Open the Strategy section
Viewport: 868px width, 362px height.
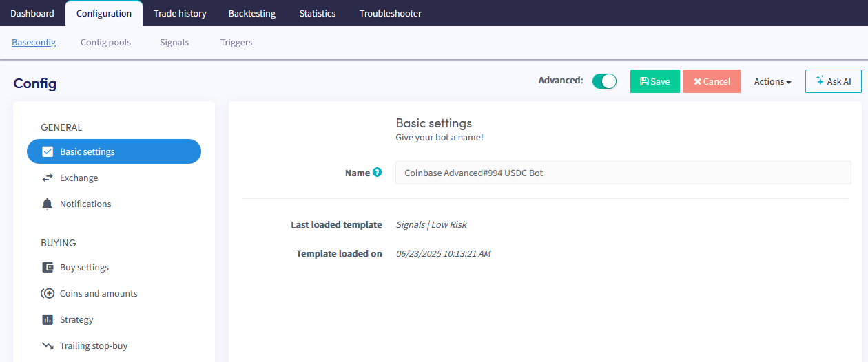pyautogui.click(x=114, y=319)
